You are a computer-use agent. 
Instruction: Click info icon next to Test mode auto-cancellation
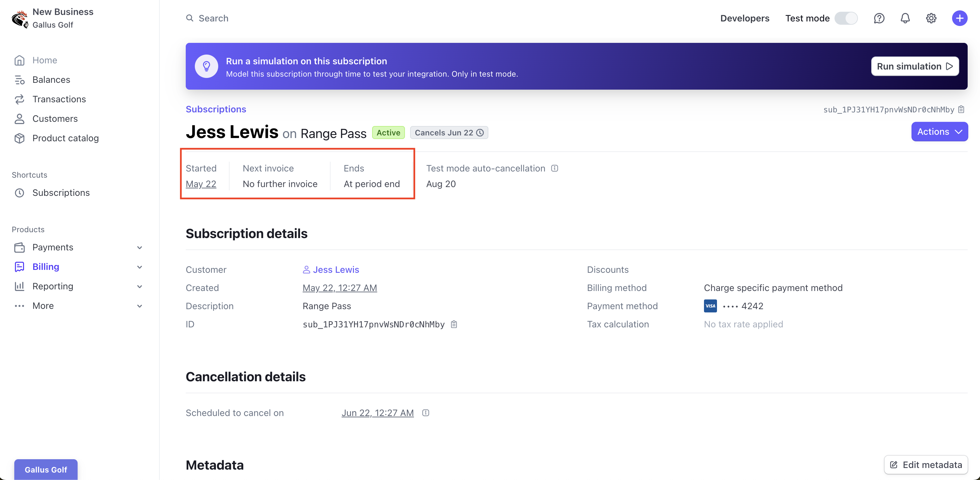(x=555, y=169)
